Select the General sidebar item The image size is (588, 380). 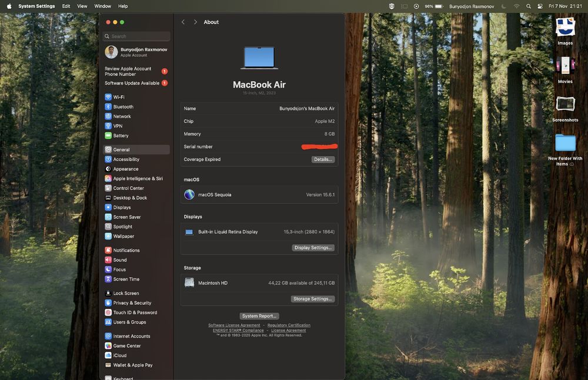[136, 150]
